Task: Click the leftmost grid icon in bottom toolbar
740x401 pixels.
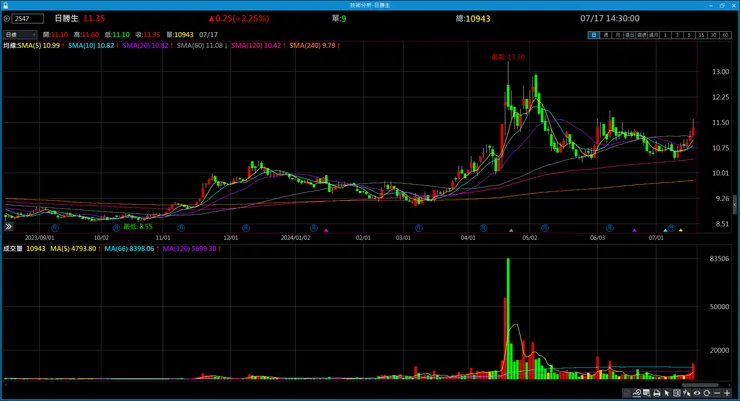Action: tap(627, 393)
